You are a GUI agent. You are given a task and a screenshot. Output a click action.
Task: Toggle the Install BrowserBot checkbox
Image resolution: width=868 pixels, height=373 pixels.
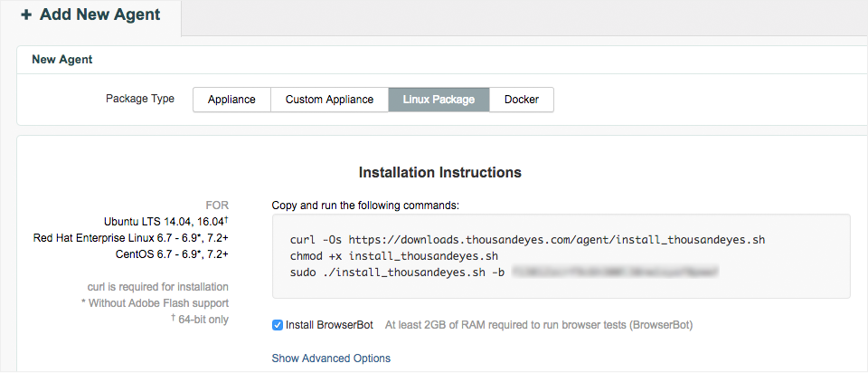[x=278, y=324]
